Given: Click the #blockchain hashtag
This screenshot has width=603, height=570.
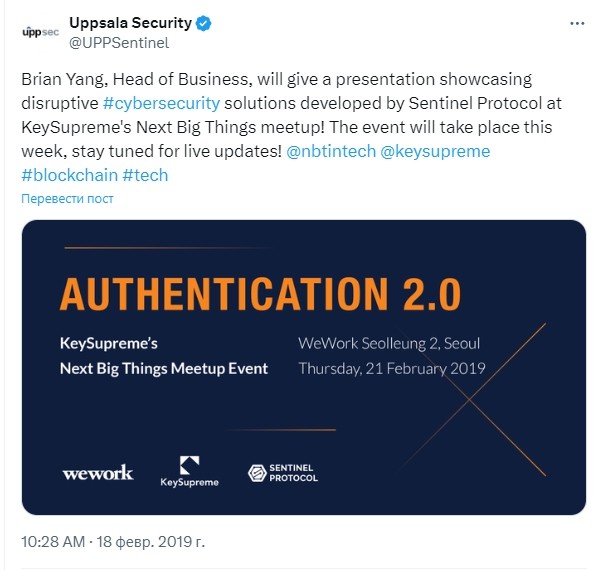Looking at the screenshot, I should (70, 175).
